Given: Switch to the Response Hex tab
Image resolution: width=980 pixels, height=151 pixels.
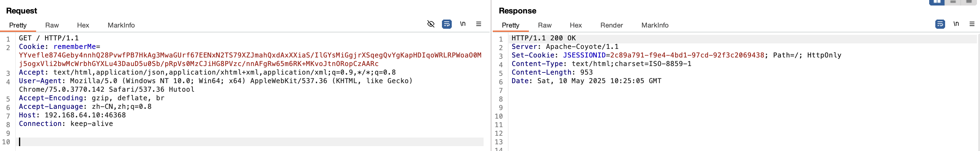Looking at the screenshot, I should [x=576, y=25].
